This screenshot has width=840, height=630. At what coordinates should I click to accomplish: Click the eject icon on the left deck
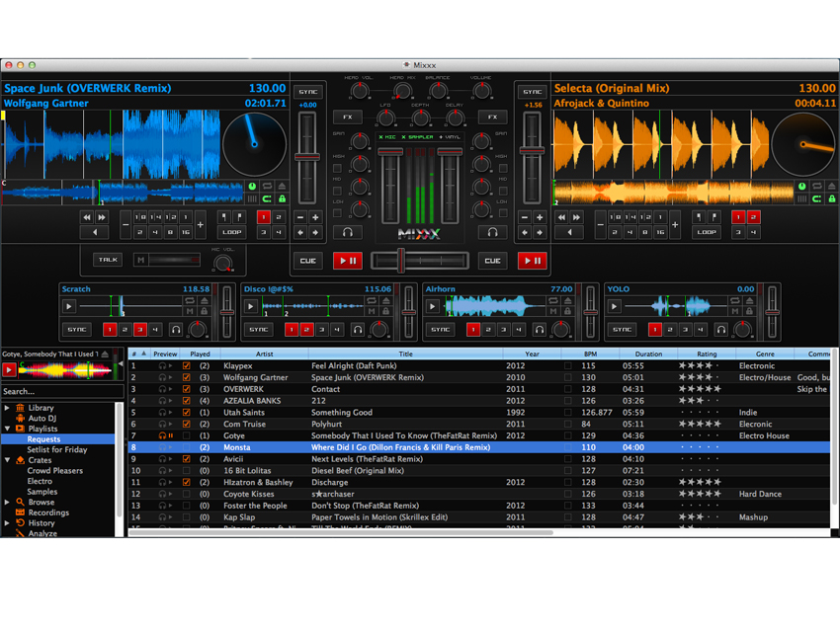(x=281, y=188)
